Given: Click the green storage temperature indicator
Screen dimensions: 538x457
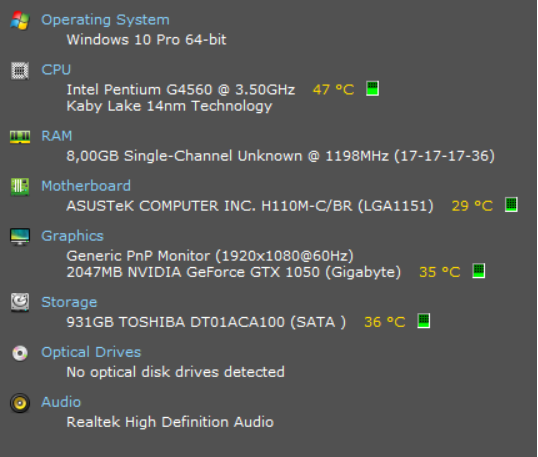Looking at the screenshot, I should 423,321.
